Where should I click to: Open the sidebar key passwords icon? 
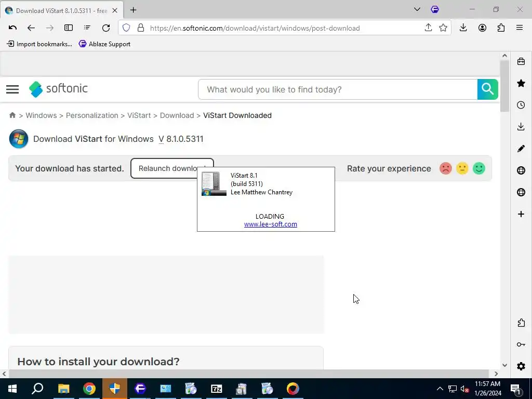pos(521,344)
